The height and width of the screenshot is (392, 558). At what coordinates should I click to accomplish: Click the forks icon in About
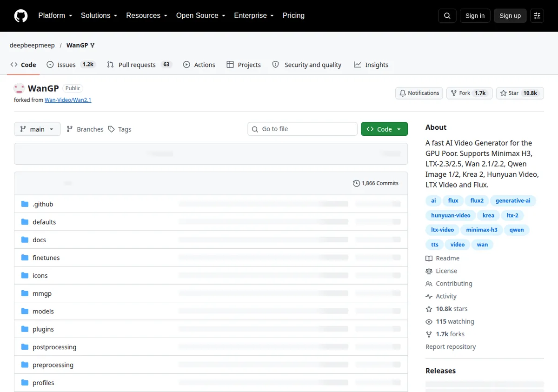(429, 334)
